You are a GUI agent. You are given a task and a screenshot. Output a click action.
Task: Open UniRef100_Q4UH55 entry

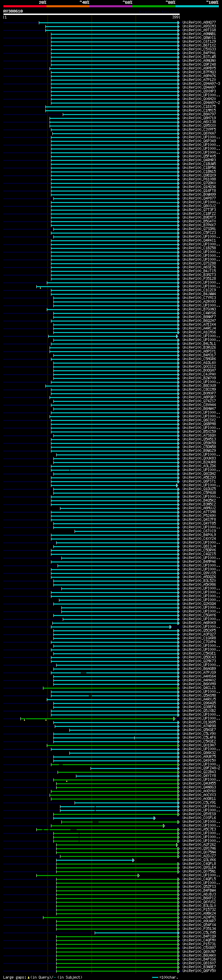tap(199, 783)
